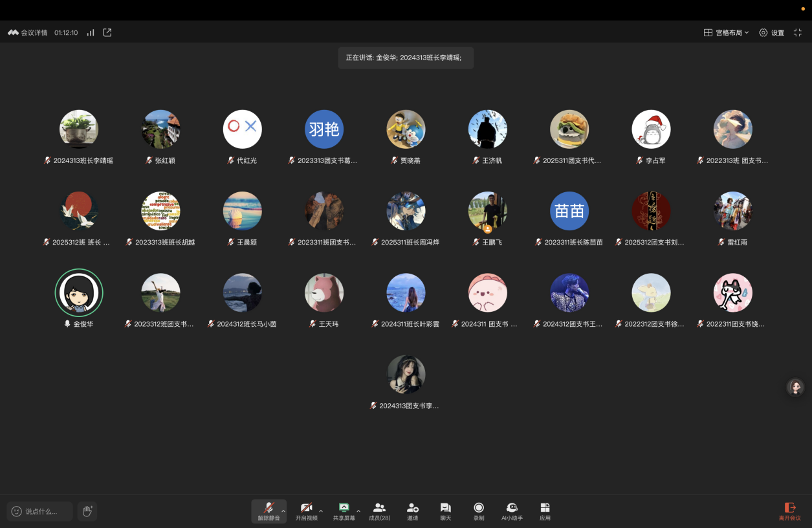Open 设置 settings
This screenshot has height=528, width=812.
click(x=771, y=32)
